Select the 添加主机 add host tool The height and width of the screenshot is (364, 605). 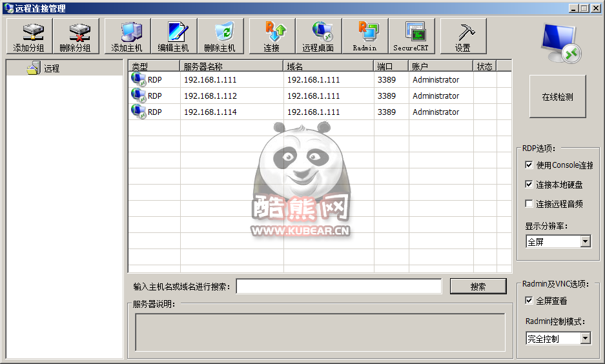pos(128,36)
